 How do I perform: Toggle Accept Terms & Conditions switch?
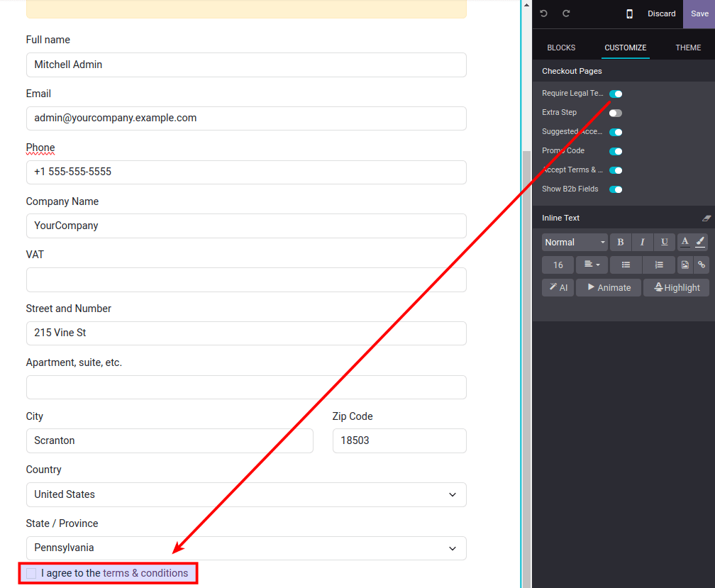pos(616,170)
